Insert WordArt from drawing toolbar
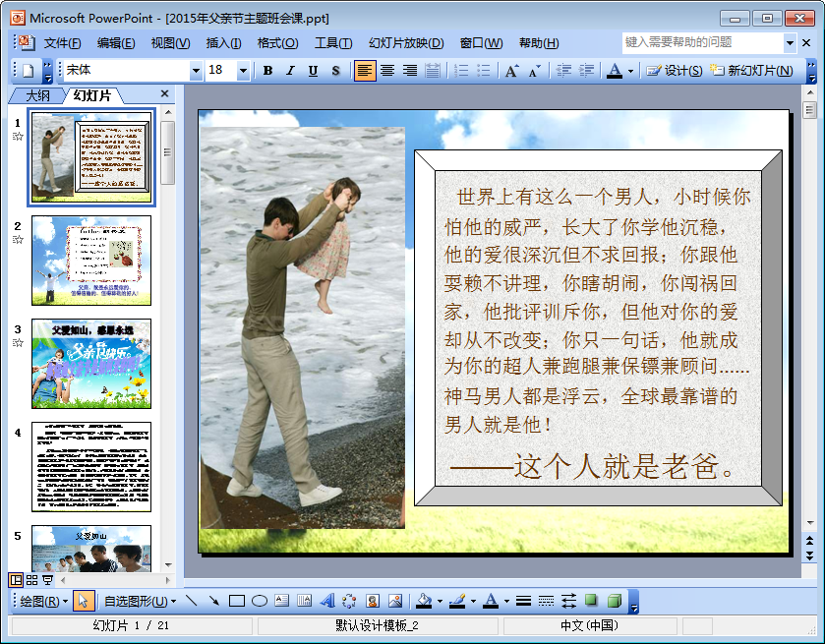The width and height of the screenshot is (825, 644). pyautogui.click(x=327, y=601)
